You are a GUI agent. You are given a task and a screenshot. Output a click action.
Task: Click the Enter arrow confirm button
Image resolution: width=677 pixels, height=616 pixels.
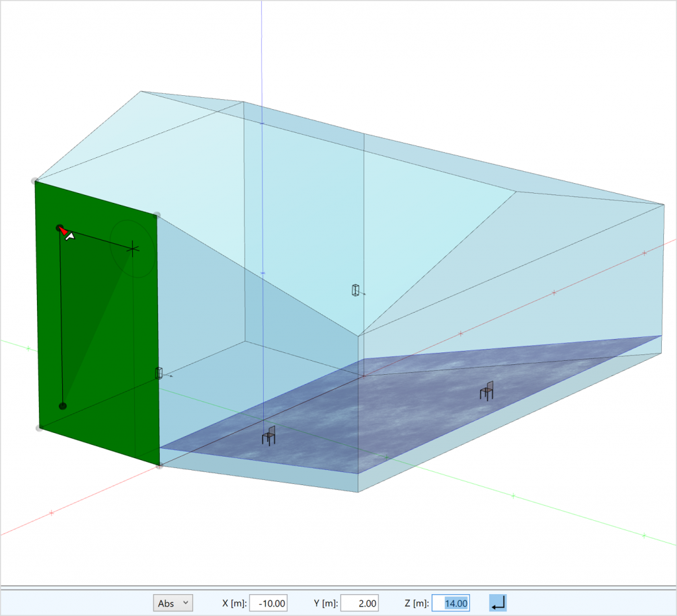tap(498, 603)
